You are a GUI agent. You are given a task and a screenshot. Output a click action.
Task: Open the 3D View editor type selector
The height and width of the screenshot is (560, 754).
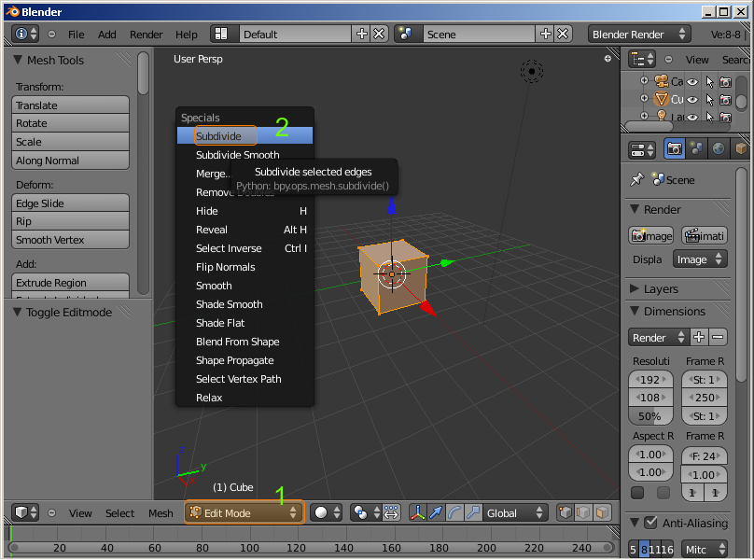pyautogui.click(x=25, y=512)
